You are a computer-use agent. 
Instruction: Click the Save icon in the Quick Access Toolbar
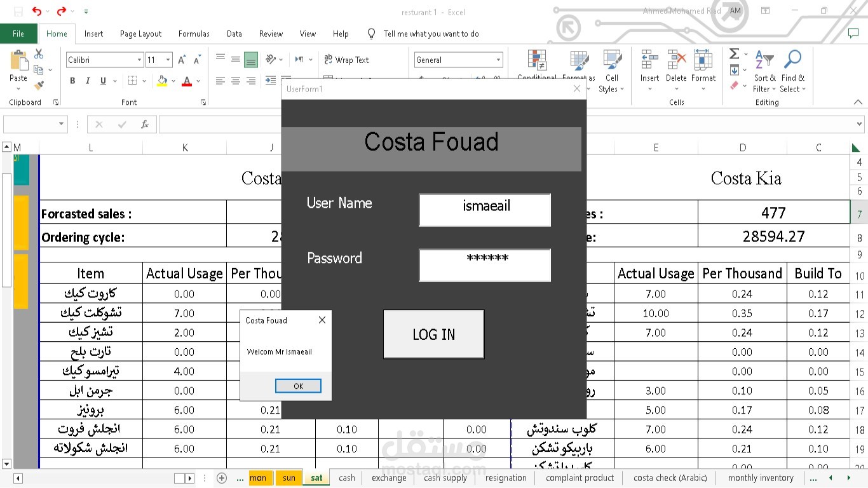(x=18, y=11)
